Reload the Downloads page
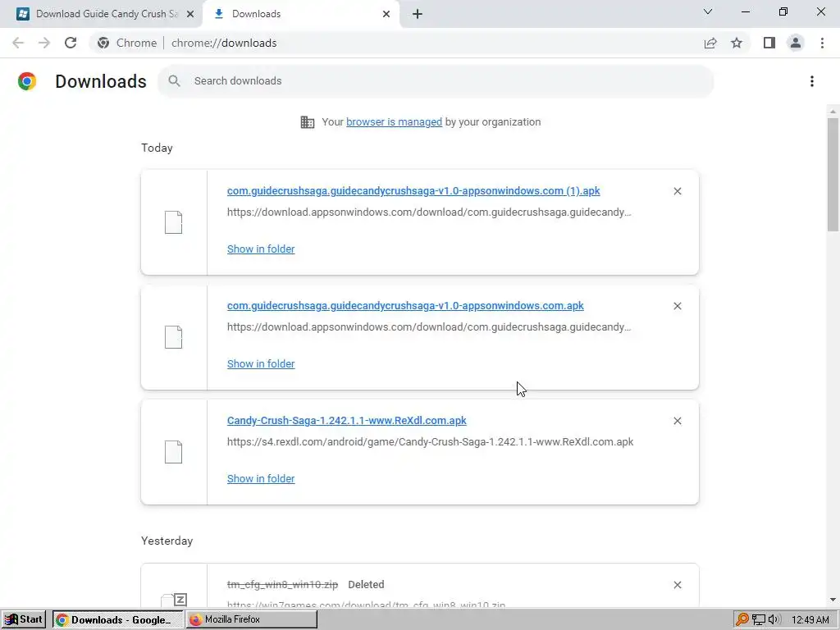840x630 pixels. 71,43
